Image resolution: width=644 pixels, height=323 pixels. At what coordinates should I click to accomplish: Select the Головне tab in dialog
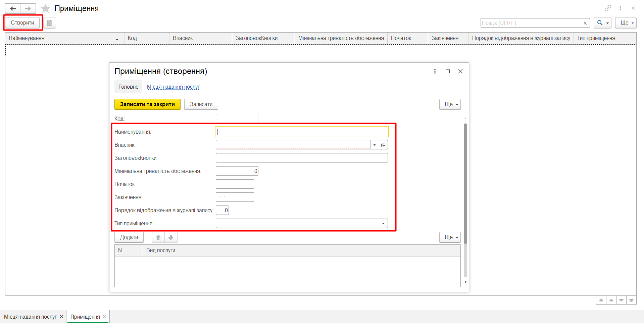tap(128, 87)
